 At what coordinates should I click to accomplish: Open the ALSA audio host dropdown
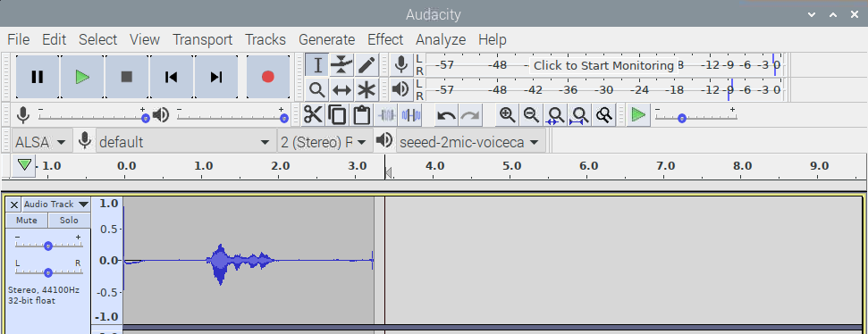(41, 142)
